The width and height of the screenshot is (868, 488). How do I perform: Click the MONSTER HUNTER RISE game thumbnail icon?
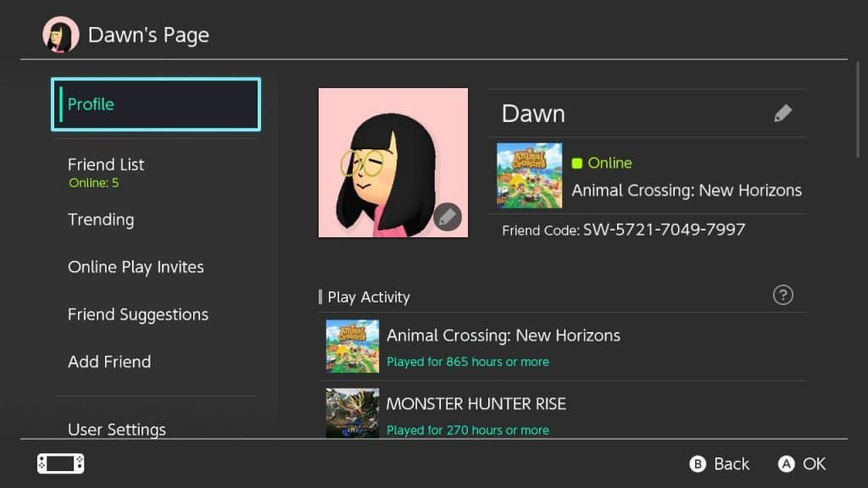tap(352, 413)
